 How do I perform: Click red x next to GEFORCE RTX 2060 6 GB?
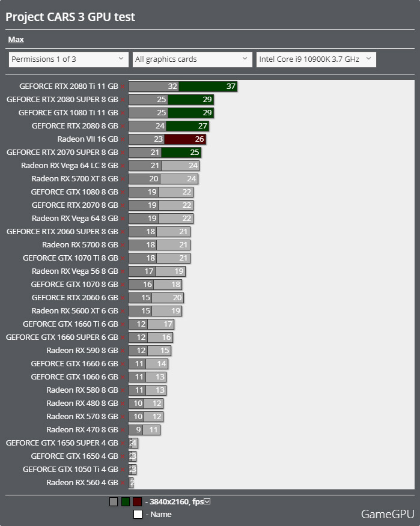[x=123, y=298]
